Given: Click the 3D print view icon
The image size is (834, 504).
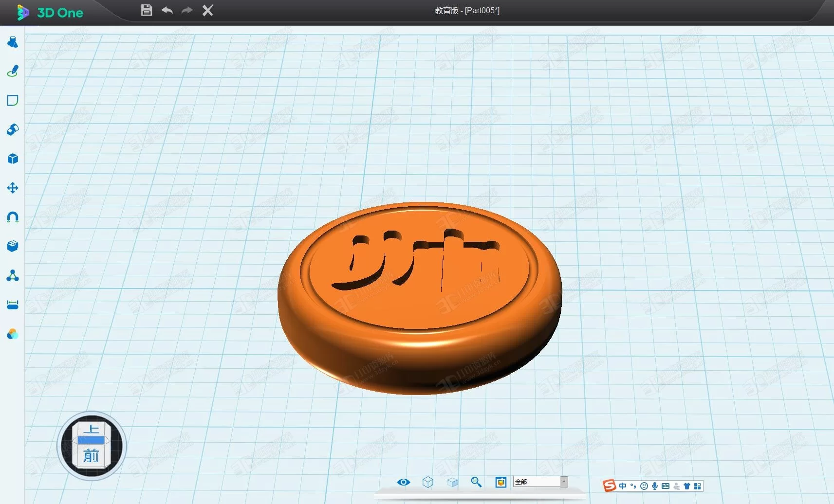Looking at the screenshot, I should (501, 482).
